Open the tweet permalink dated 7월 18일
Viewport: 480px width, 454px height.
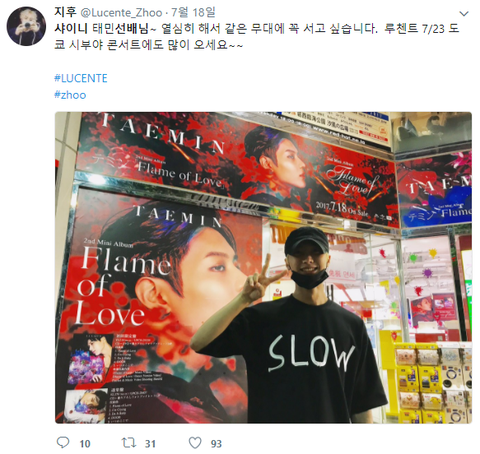pos(193,13)
